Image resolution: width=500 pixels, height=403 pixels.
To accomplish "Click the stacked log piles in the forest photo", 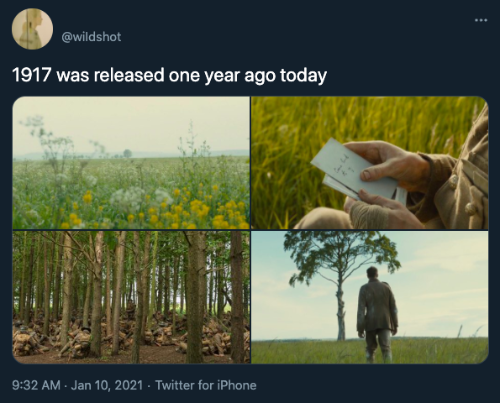I will click(x=130, y=335).
